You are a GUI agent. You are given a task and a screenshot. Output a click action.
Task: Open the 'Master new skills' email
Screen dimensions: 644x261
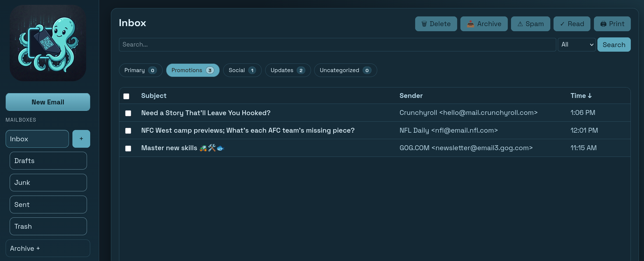coord(183,148)
